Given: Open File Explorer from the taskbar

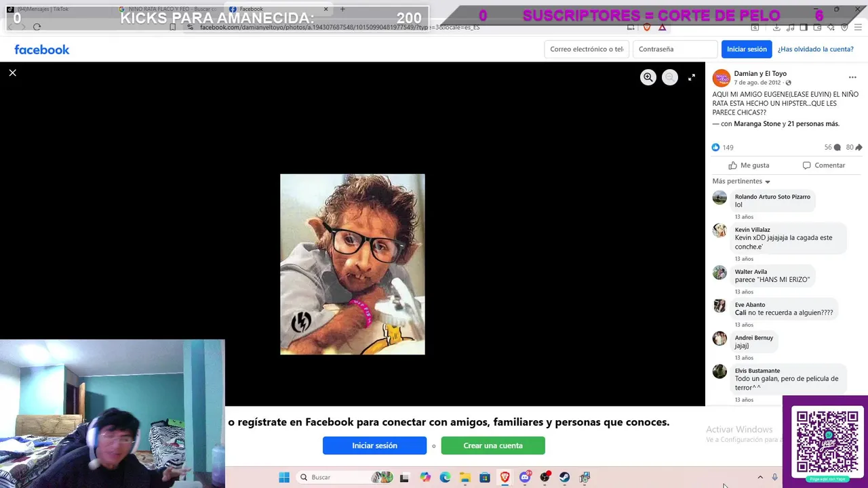Looking at the screenshot, I should tap(465, 477).
